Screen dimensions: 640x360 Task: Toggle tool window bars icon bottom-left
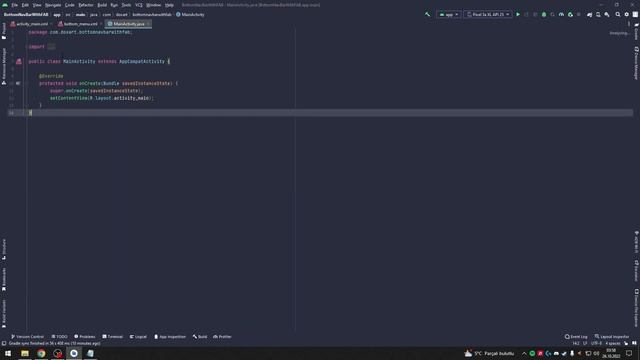pyautogui.click(x=4, y=343)
